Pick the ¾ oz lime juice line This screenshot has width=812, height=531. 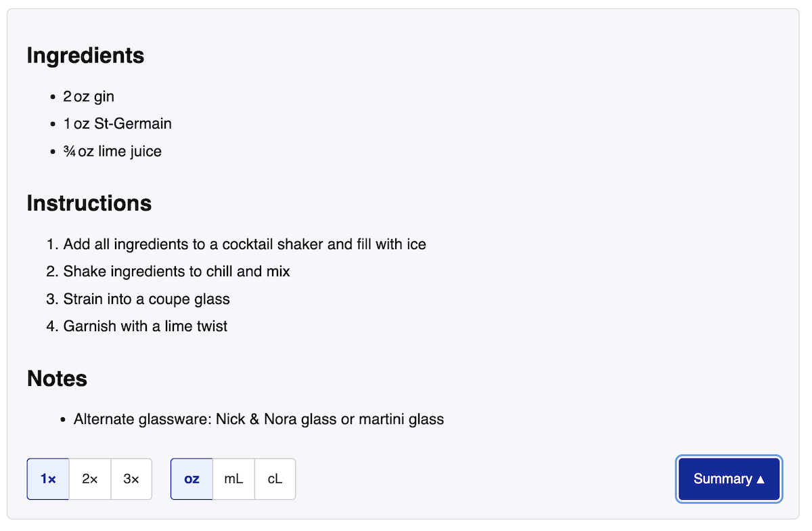[112, 151]
